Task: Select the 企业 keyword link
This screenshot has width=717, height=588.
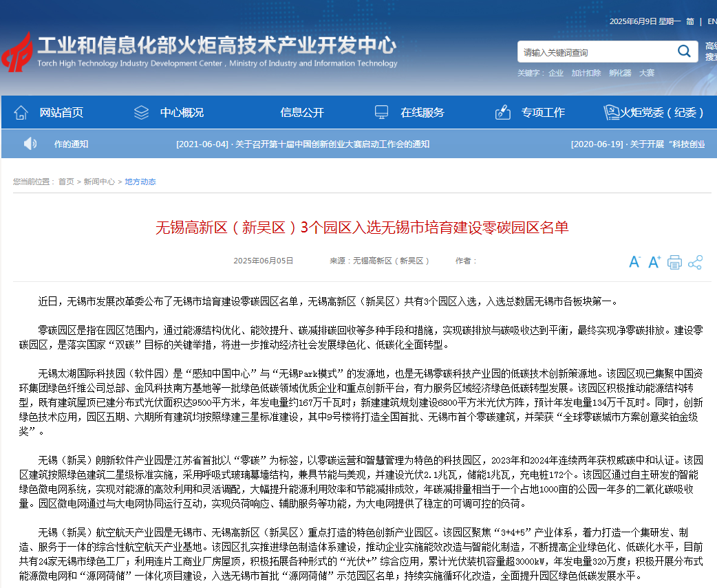Action: click(555, 73)
